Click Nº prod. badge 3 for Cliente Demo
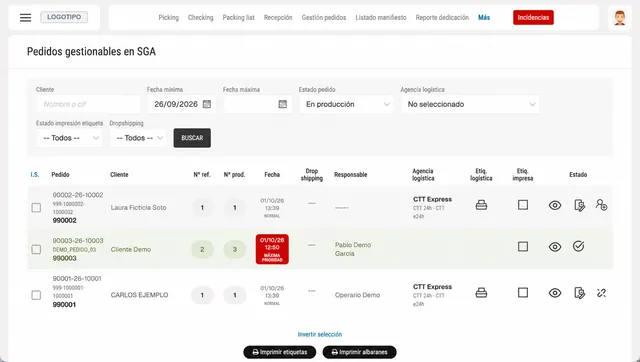The image size is (640, 362). [x=235, y=249]
